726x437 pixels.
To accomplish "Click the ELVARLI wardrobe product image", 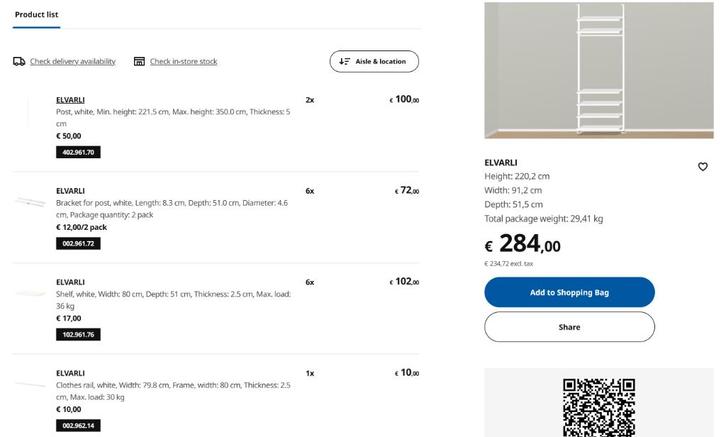I will point(599,70).
